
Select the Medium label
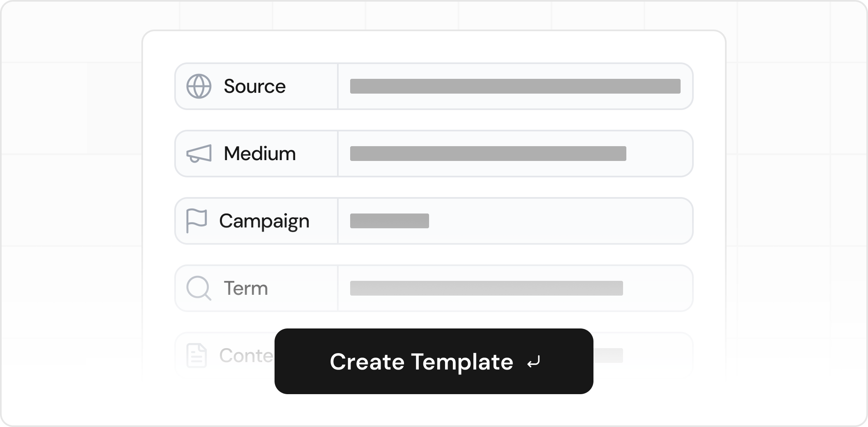pyautogui.click(x=260, y=154)
